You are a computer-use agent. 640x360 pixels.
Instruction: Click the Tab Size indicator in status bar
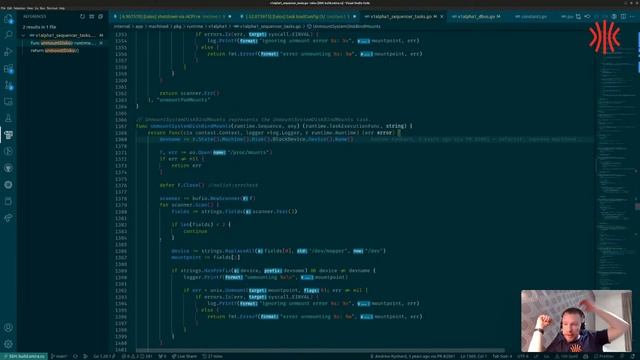tap(502, 356)
